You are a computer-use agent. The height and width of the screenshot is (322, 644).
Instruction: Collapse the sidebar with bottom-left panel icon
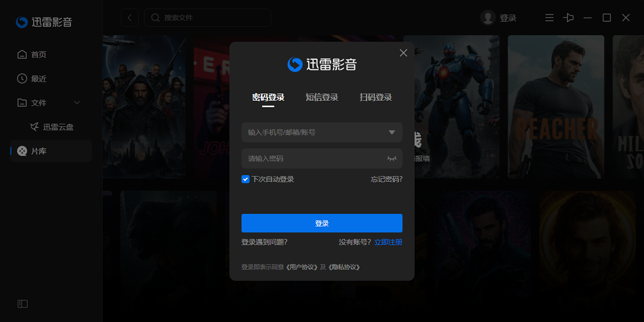point(23,304)
